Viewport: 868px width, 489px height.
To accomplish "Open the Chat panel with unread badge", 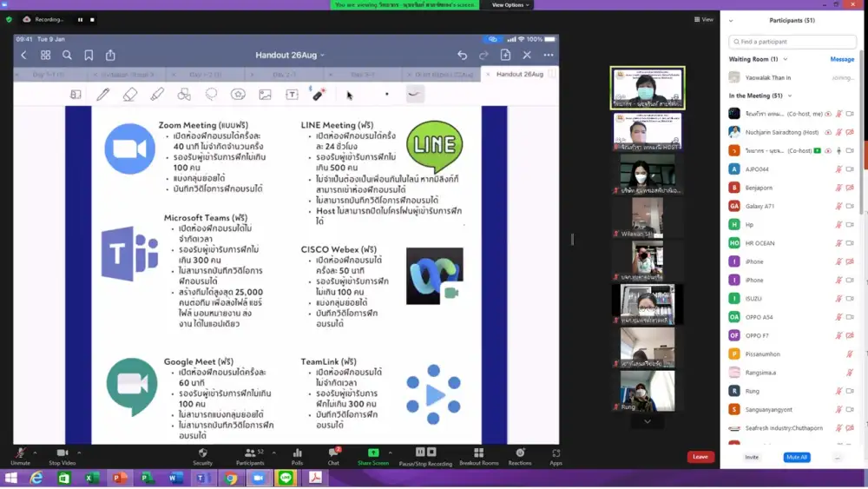I will pyautogui.click(x=333, y=456).
